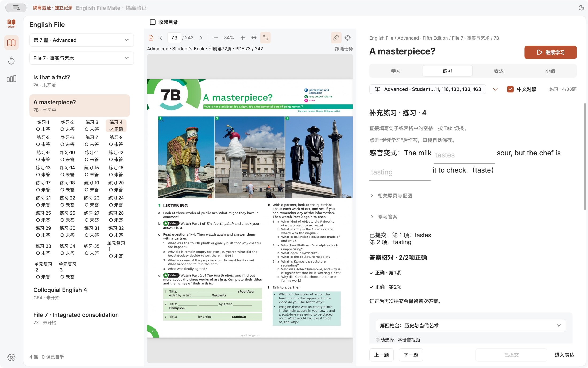The image size is (588, 368).
Task: Open the statistics bar chart icon
Action: (11, 79)
